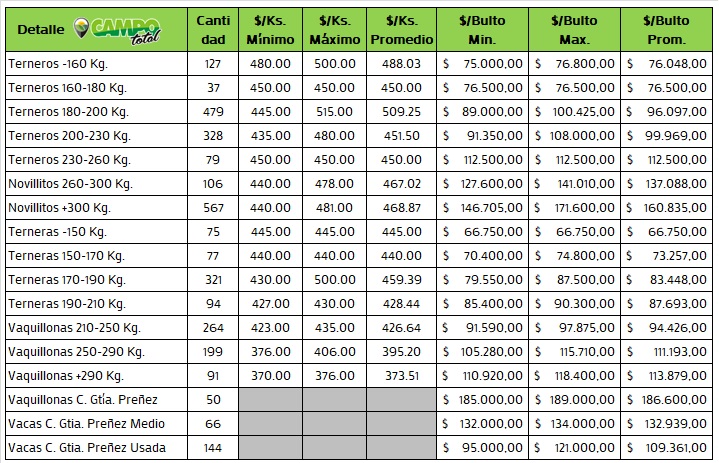Select quantity 479 for Terneros 180-200 Kg.
The height and width of the screenshot is (463, 719).
pos(212,111)
